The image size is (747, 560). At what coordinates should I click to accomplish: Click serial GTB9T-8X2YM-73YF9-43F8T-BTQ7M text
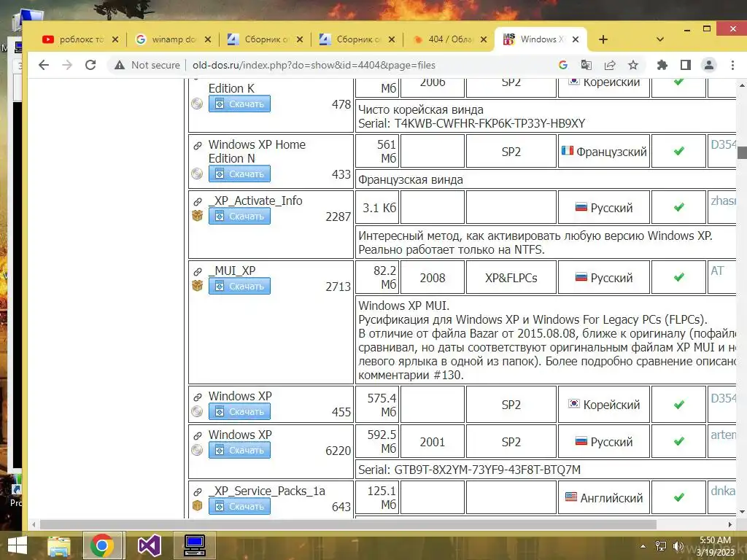pyautogui.click(x=487, y=470)
